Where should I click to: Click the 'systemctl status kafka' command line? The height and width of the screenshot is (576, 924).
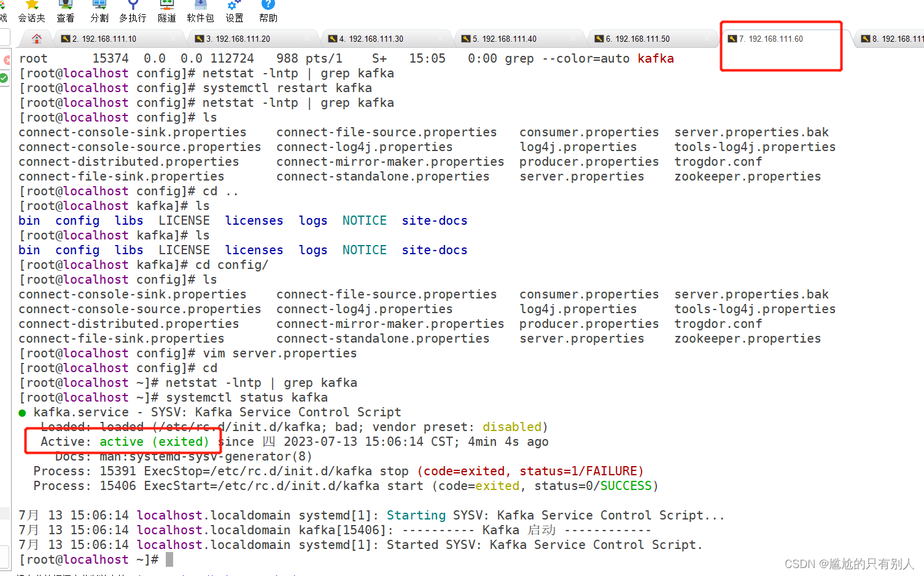(x=174, y=397)
